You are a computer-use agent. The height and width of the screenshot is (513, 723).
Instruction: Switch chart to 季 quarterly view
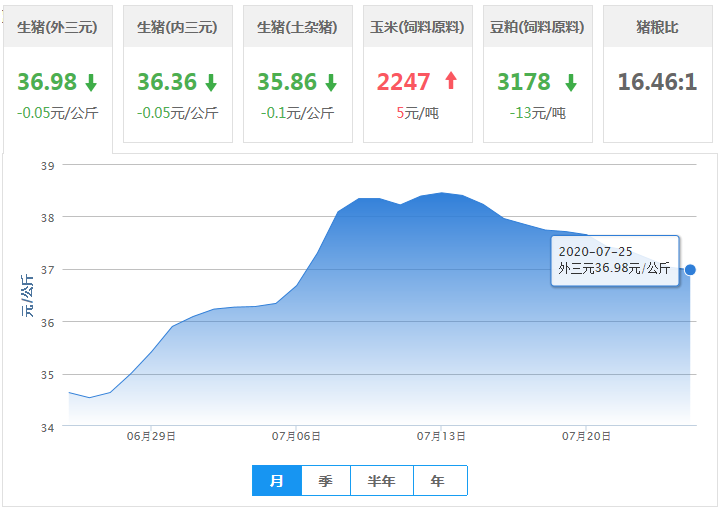pos(326,481)
